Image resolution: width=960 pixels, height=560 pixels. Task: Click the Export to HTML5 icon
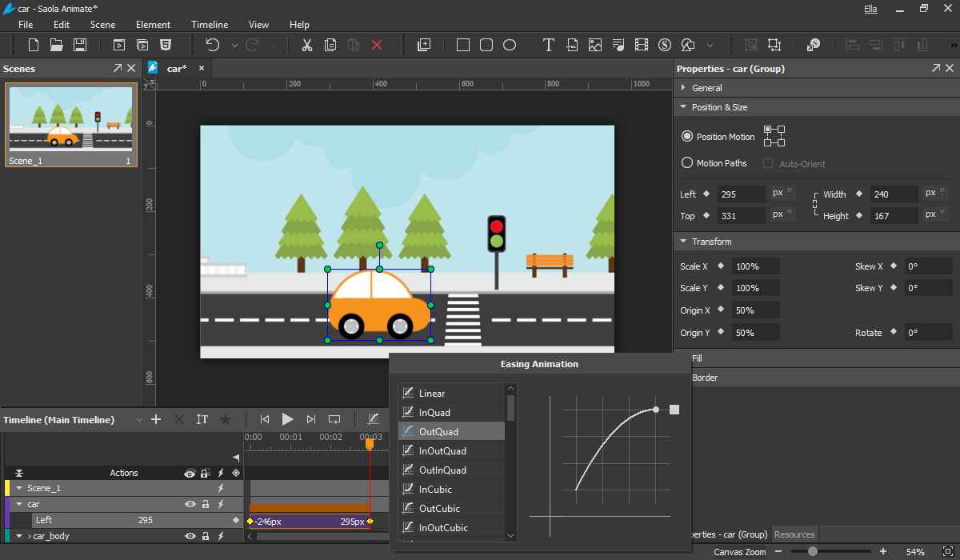(x=166, y=45)
